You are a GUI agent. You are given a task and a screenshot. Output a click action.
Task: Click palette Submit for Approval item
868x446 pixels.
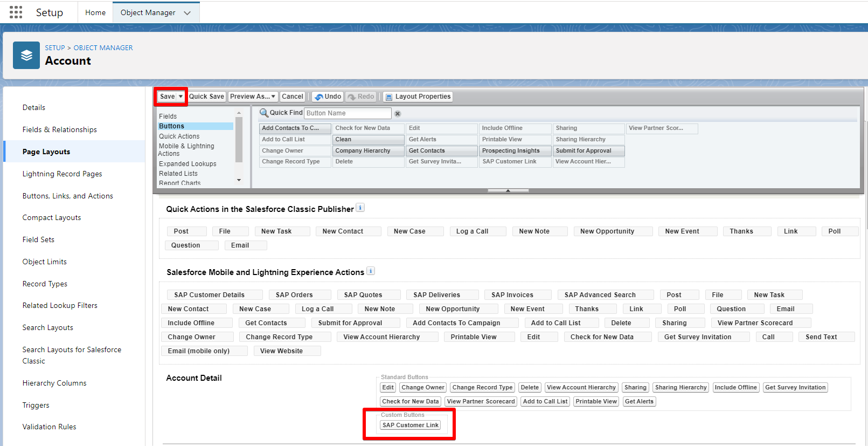(589, 151)
